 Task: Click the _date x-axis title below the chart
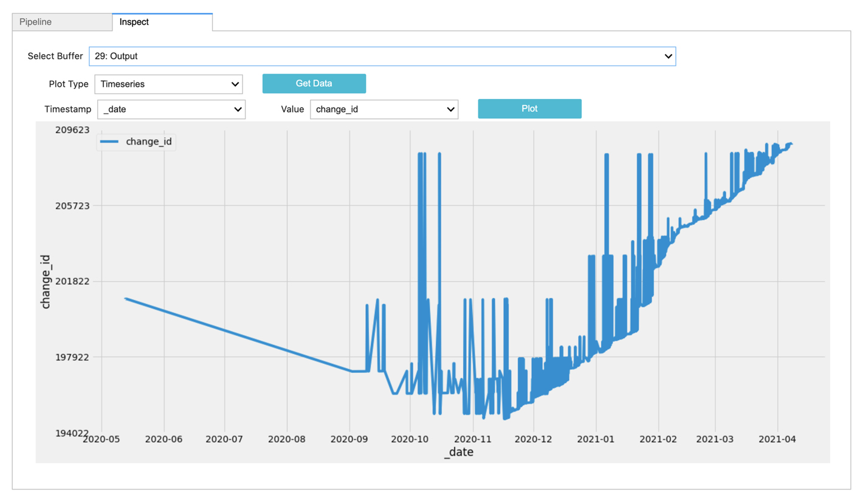pos(458,452)
